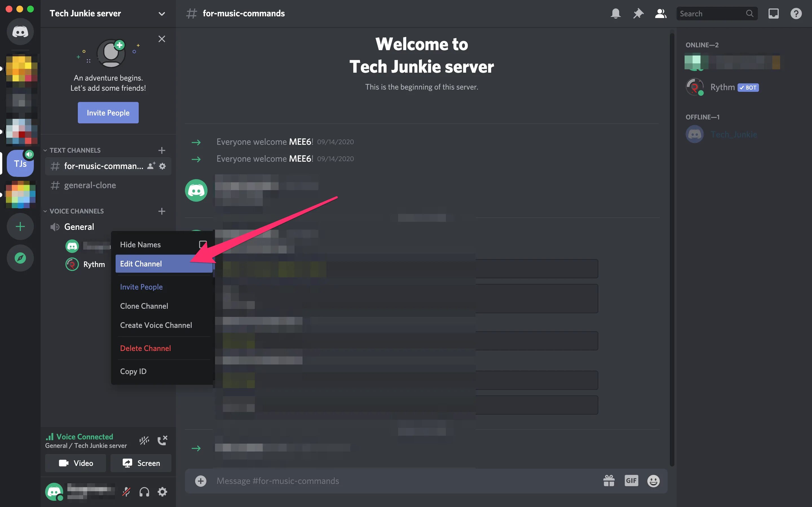This screenshot has height=507, width=812.
Task: Expand the Text Channels section
Action: coord(75,150)
